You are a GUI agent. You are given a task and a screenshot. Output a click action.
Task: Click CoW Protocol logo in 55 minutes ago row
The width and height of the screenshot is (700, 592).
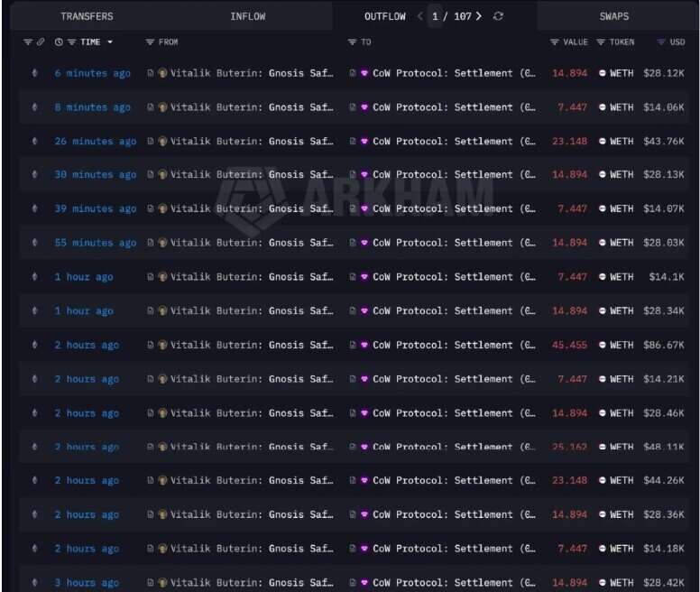click(364, 243)
